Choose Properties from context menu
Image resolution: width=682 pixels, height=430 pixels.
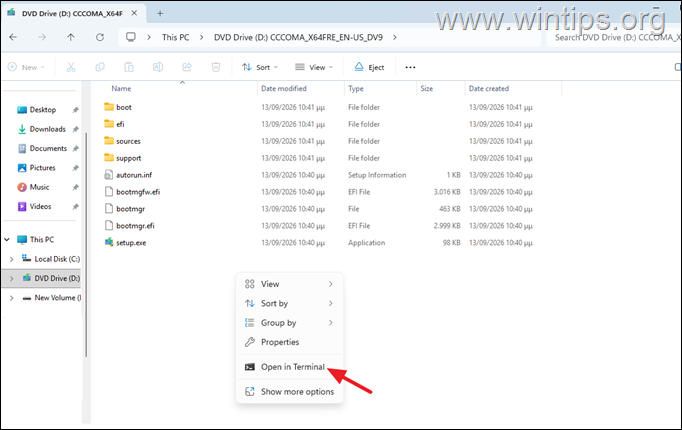[289, 342]
